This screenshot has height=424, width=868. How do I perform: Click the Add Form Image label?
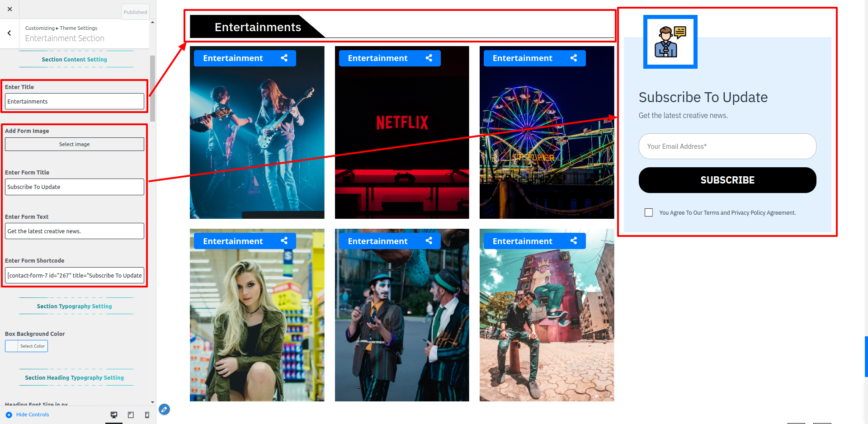pos(27,131)
